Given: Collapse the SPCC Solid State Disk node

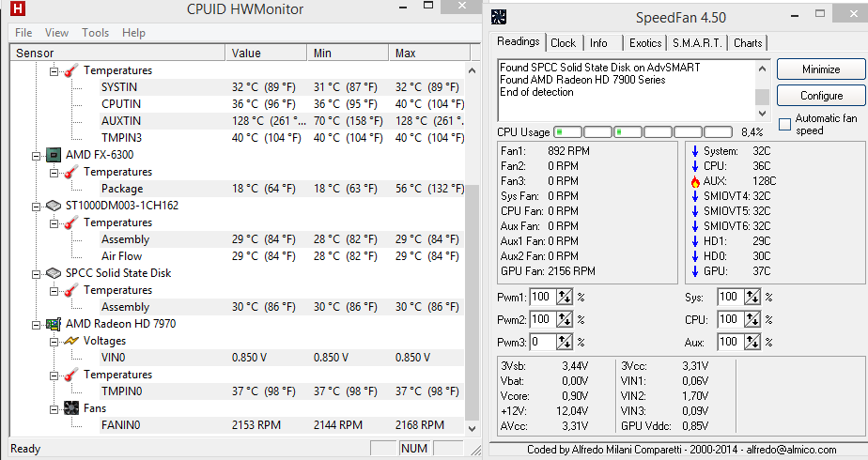Looking at the screenshot, I should [x=36, y=274].
